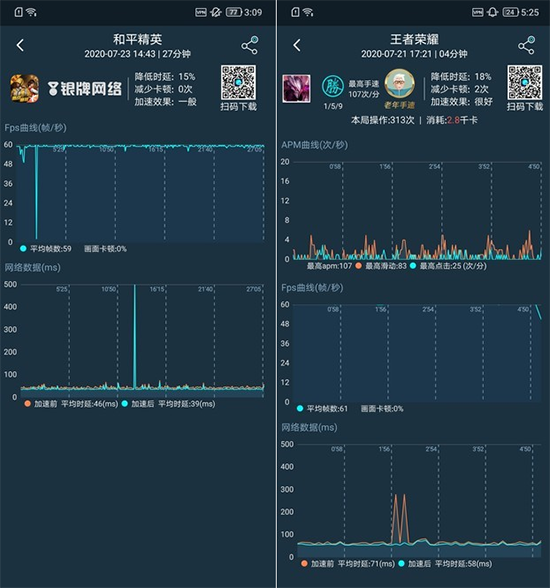Tap the QR code in the 王者荣耀 report

click(525, 82)
